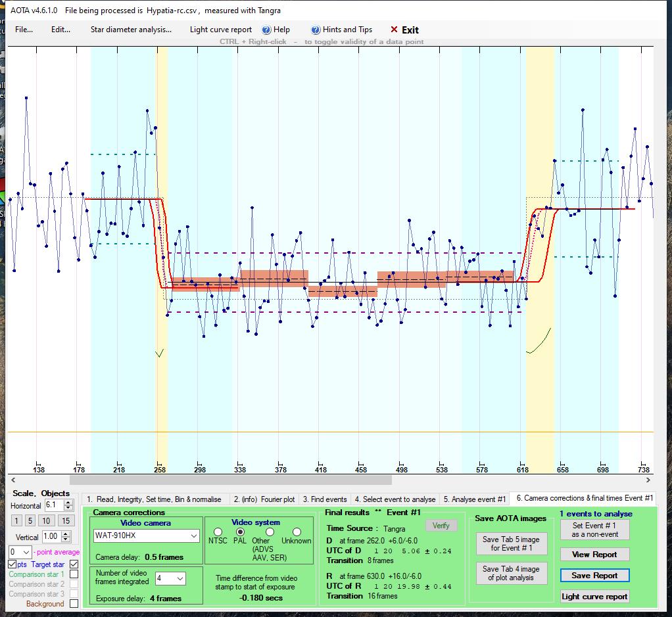Select Unknown video system
Image resolution: width=672 pixels, height=617 pixels.
tap(297, 532)
